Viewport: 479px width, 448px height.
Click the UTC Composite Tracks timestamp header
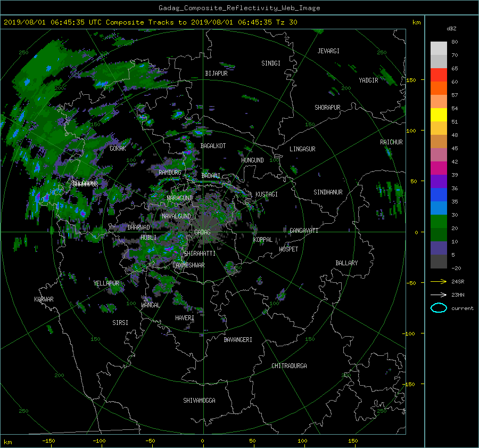(150, 22)
